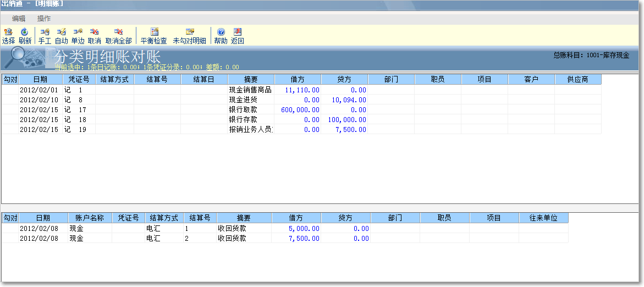Refresh the ledger with 刷新 icon
The width and height of the screenshot is (644, 287).
click(x=25, y=36)
